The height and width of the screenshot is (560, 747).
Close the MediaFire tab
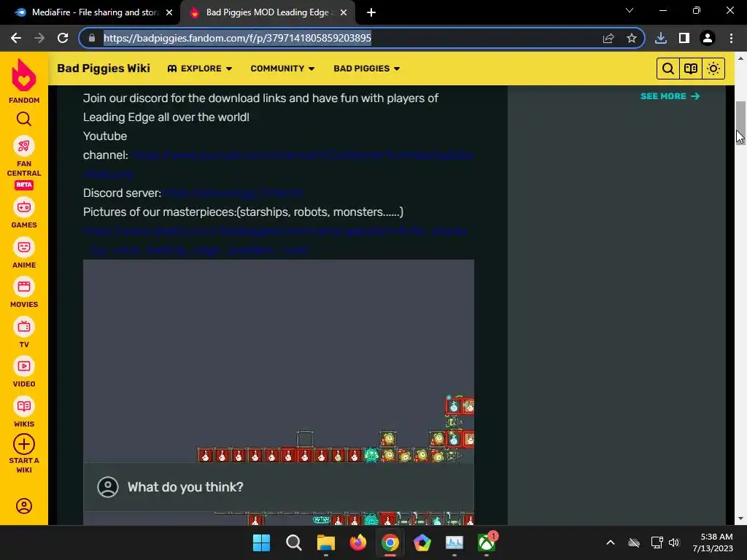coord(169,12)
